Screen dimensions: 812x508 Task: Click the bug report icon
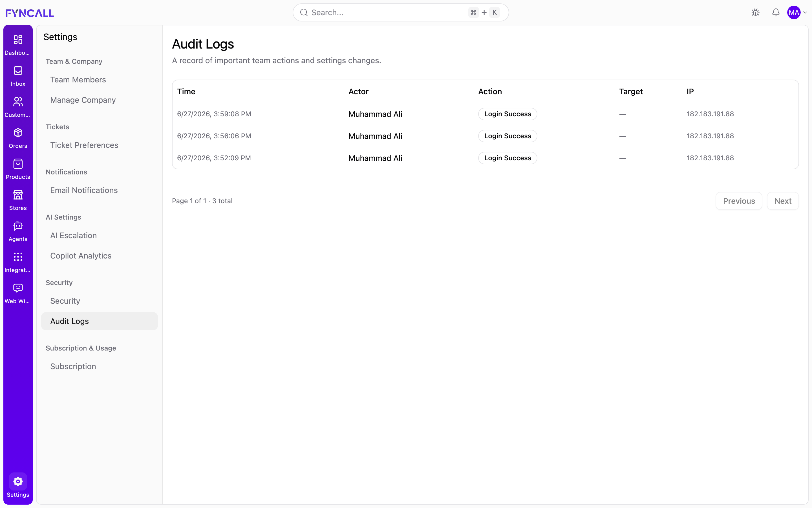coord(756,12)
